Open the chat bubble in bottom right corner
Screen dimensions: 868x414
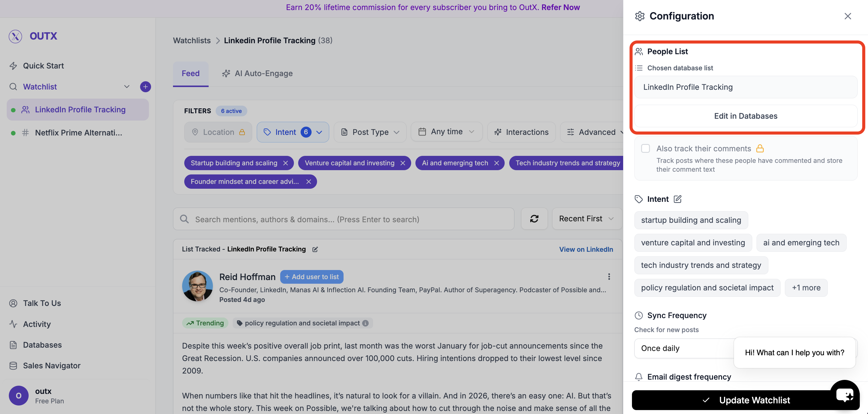(x=845, y=394)
